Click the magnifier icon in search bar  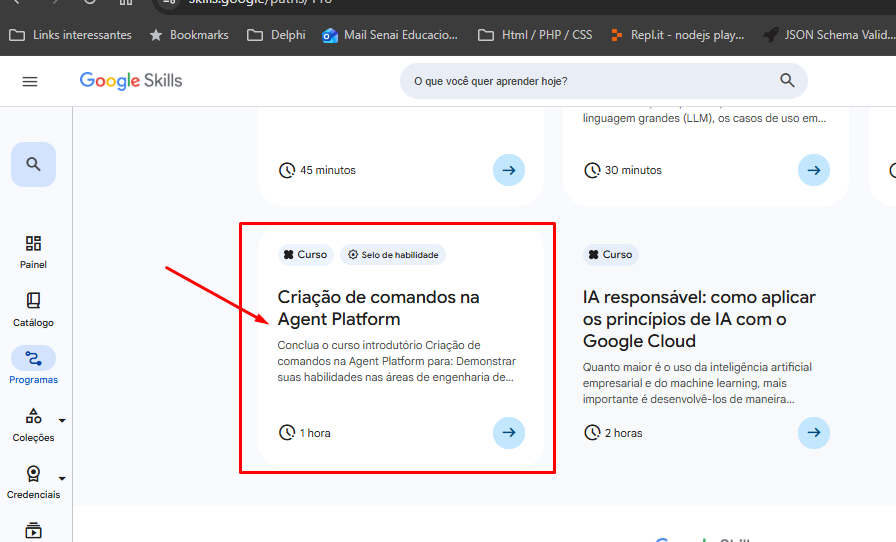(x=787, y=81)
